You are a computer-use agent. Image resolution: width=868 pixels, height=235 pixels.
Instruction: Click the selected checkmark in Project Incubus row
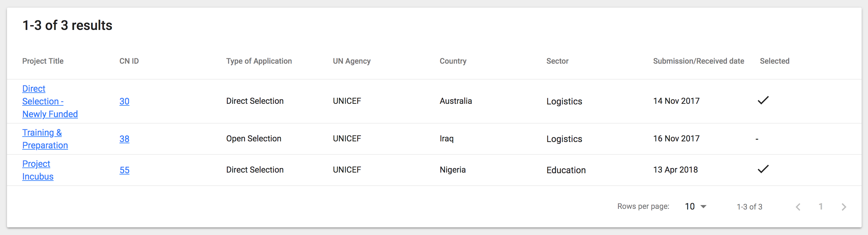[x=763, y=169]
